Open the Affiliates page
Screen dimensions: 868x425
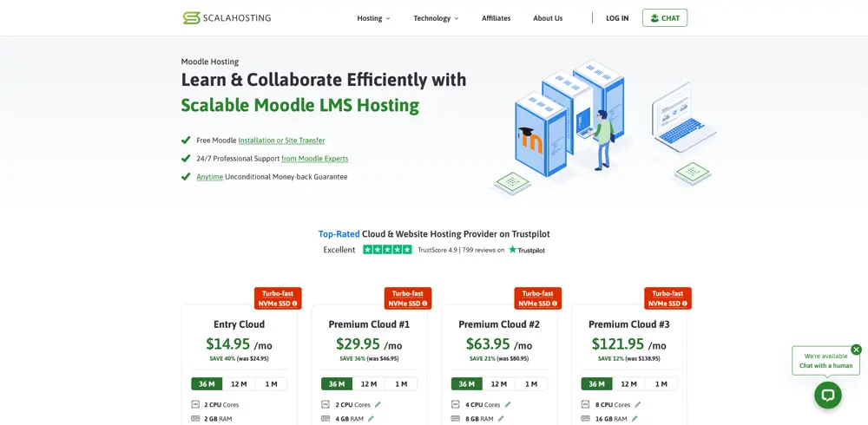tap(496, 18)
